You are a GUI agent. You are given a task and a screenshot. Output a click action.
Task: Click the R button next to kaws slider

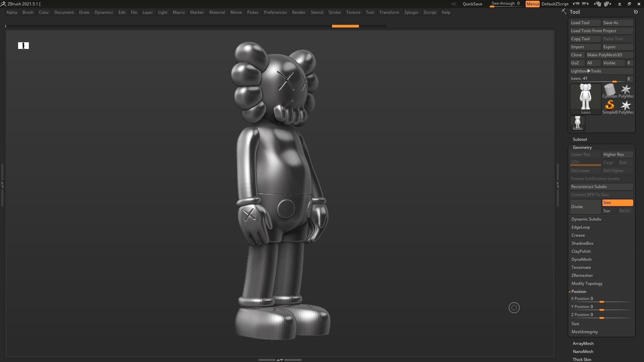point(629,79)
